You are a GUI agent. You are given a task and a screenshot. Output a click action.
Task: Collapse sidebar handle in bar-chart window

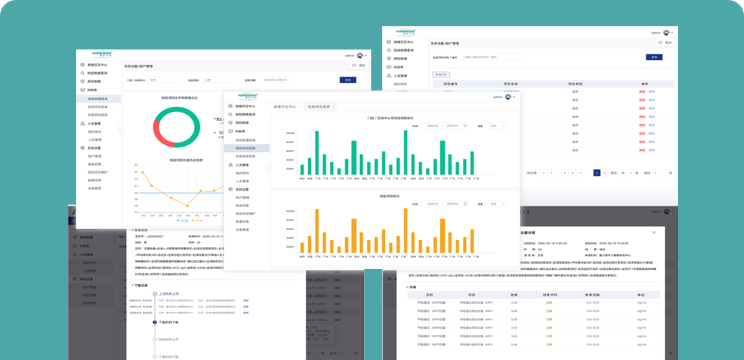click(x=268, y=169)
